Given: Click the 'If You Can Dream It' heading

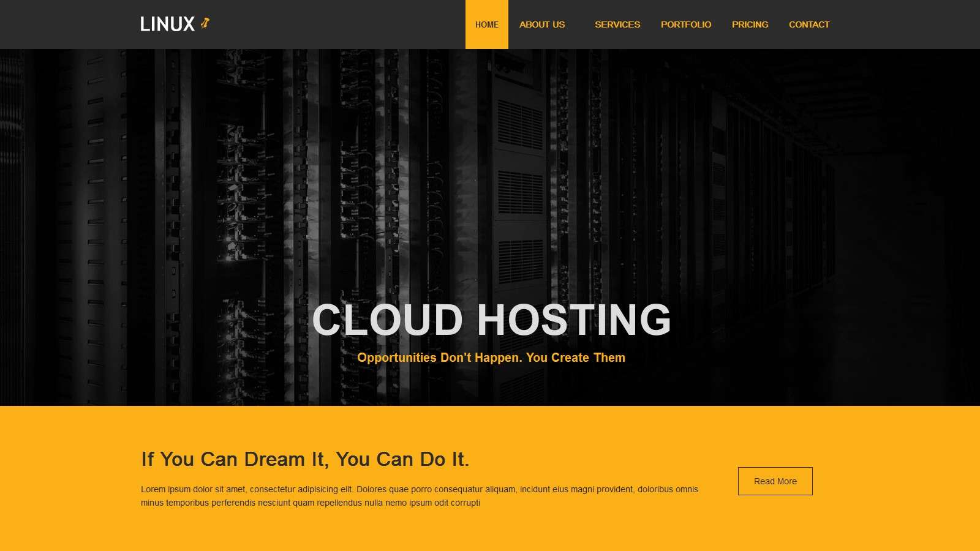Looking at the screenshot, I should [305, 459].
